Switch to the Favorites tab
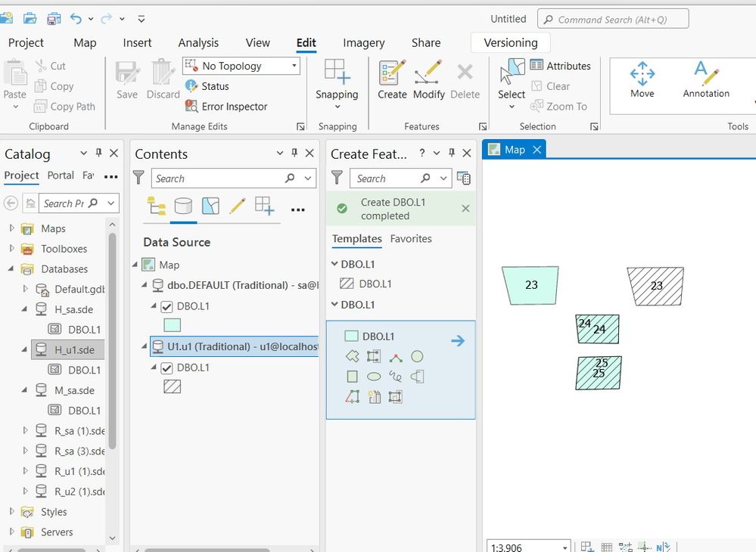 411,239
